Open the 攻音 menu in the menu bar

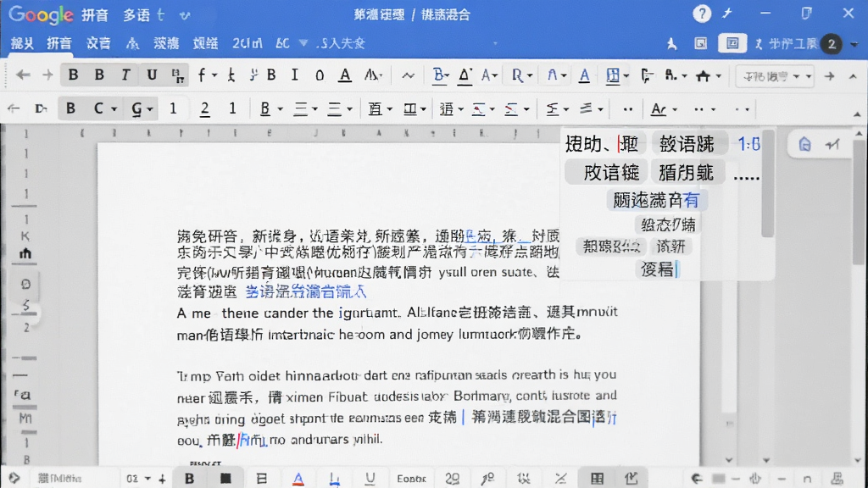click(x=98, y=43)
